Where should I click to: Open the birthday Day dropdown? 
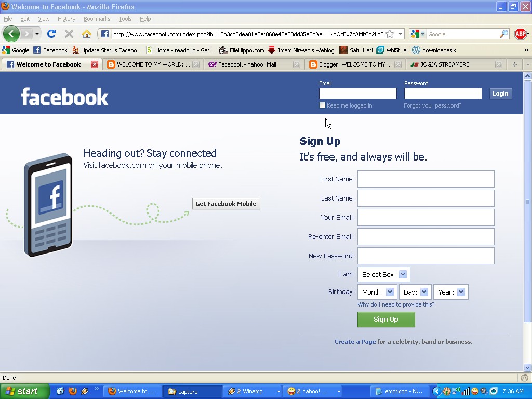415,292
